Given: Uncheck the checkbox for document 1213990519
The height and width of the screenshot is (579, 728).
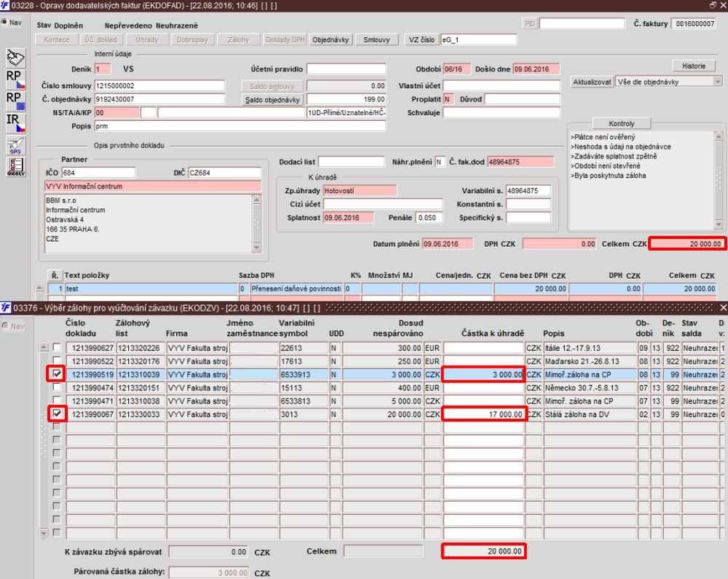Looking at the screenshot, I should pos(57,374).
